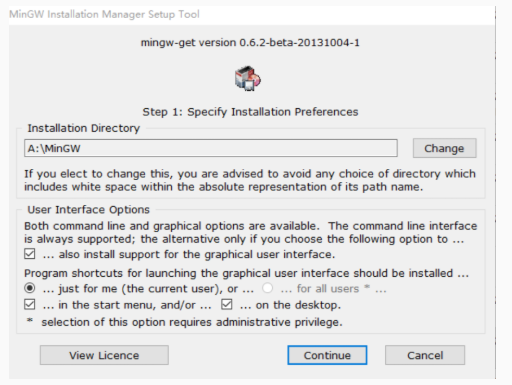This screenshot has width=512, height=385.
Task: Click the Change directory button
Action: [444, 148]
